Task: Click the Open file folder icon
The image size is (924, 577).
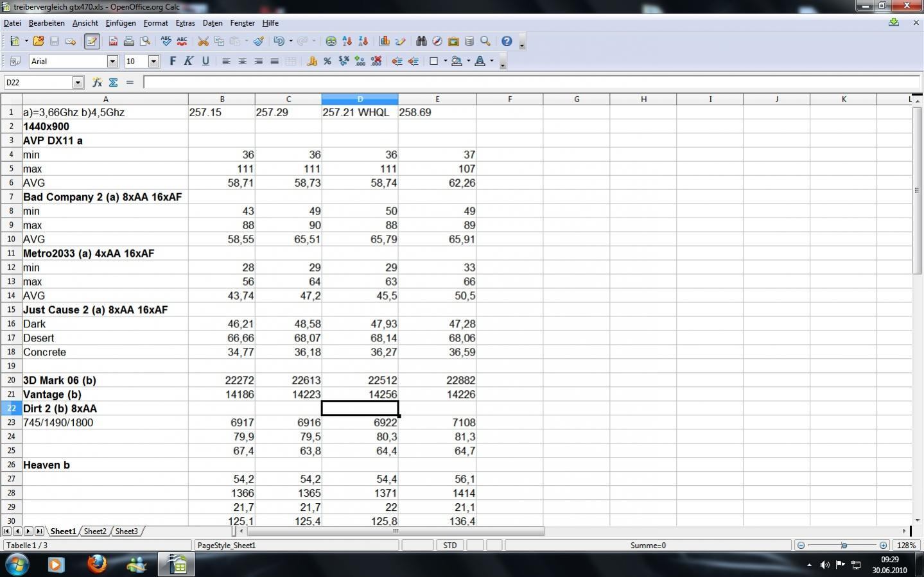Action: pyautogui.click(x=38, y=41)
